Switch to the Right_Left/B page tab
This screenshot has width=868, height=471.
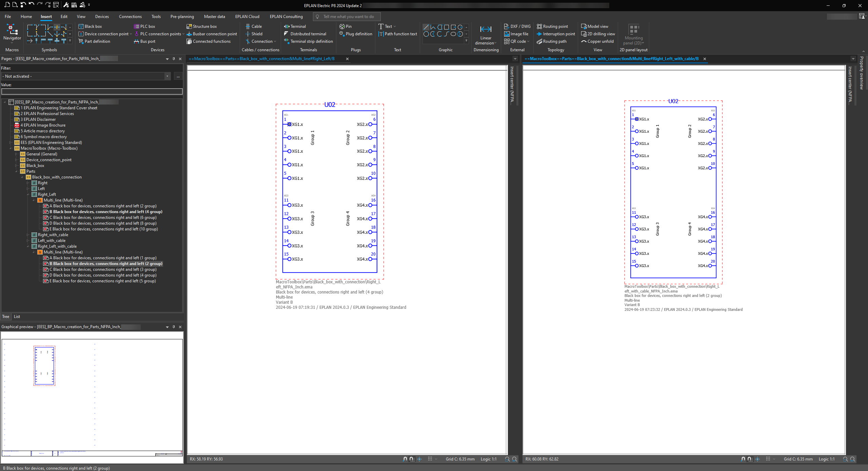261,59
